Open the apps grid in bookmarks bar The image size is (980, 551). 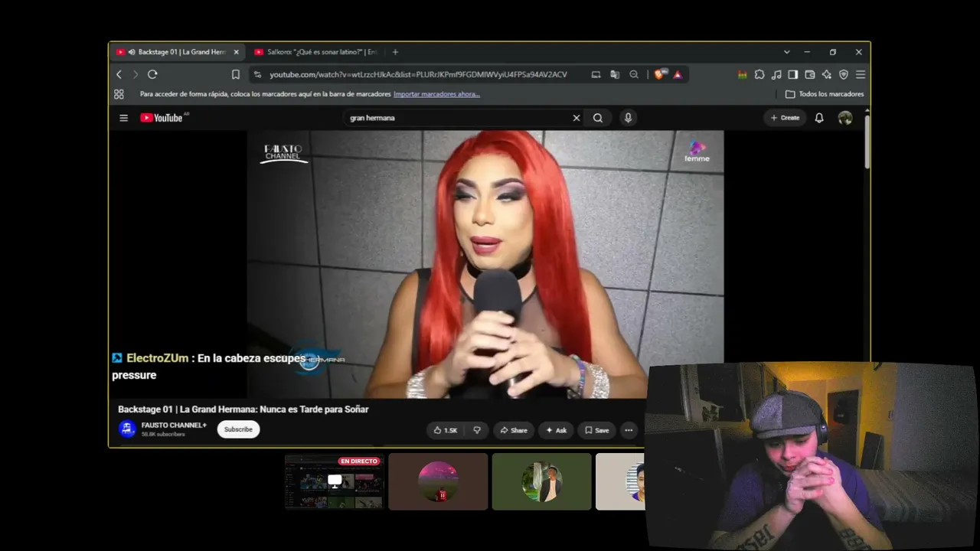click(x=119, y=94)
